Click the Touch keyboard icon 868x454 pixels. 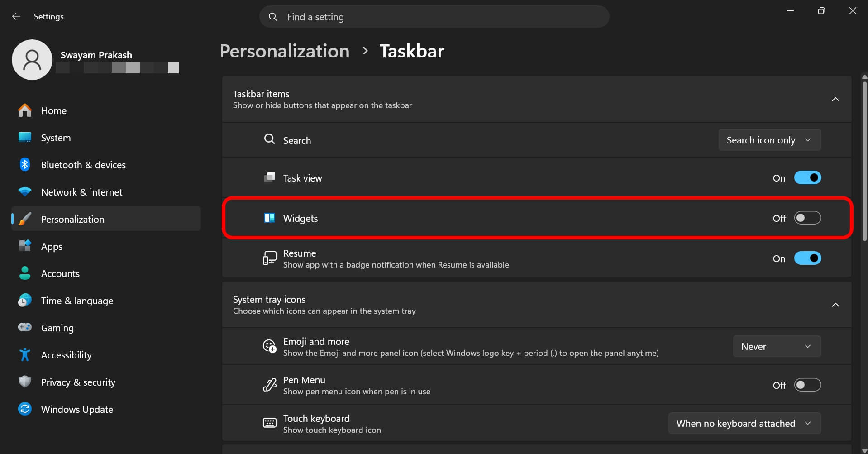coord(270,423)
